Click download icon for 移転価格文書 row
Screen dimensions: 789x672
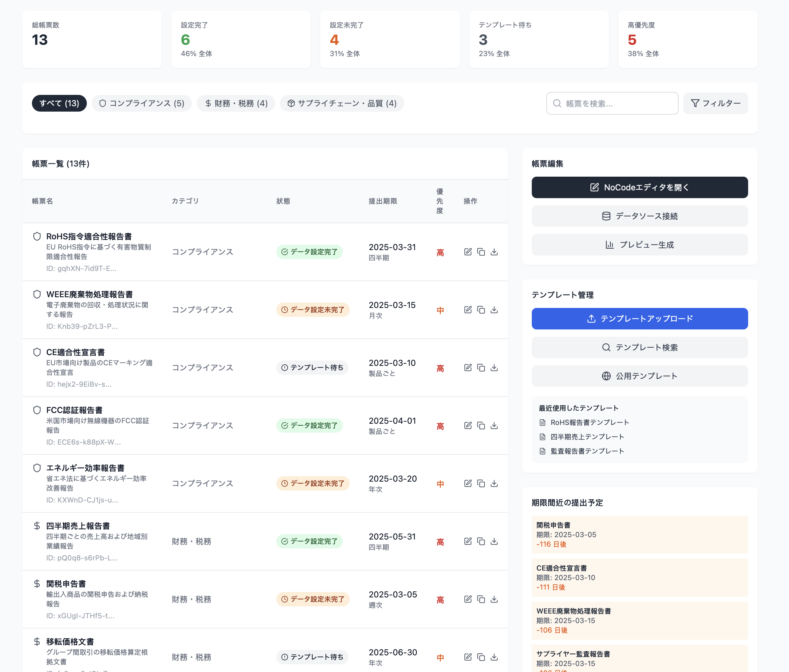click(x=494, y=657)
